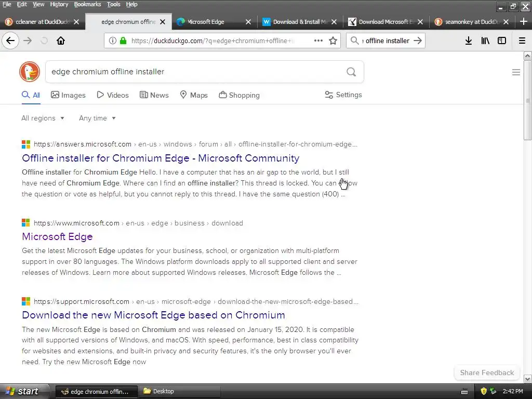Click the scrollbar up arrow
This screenshot has height=399, width=532.
(528, 56)
